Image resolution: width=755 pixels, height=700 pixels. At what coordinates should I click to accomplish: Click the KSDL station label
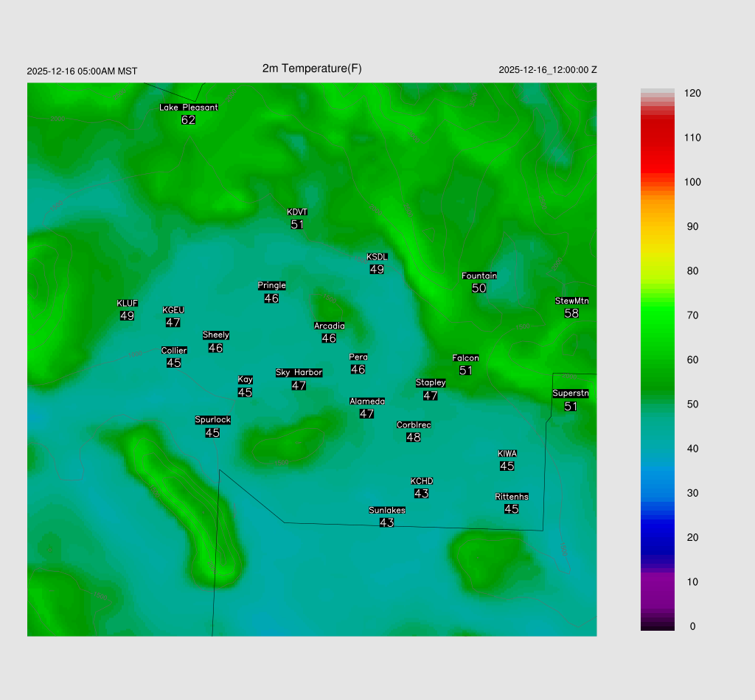tap(377, 257)
